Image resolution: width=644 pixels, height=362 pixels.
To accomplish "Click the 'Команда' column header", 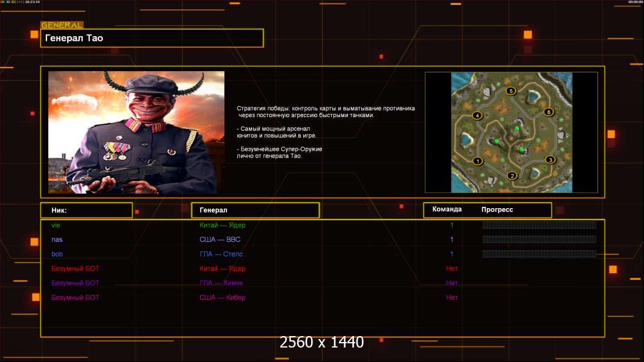I will 447,209.
